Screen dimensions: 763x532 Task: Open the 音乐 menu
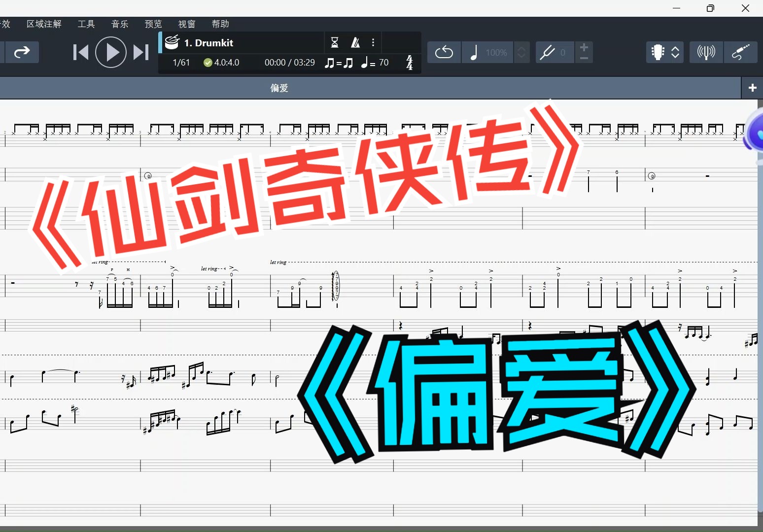[120, 24]
